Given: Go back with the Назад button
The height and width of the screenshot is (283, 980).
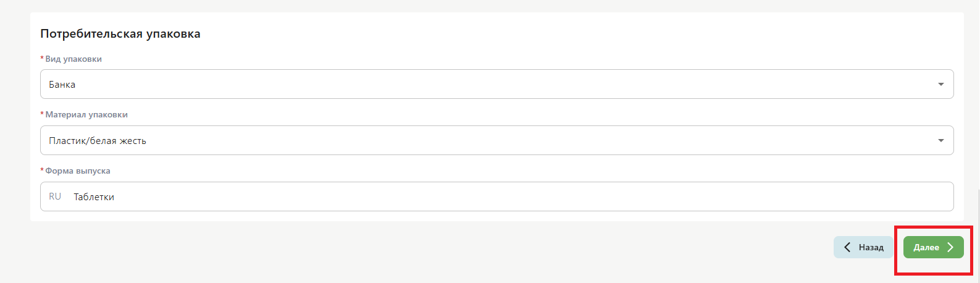Looking at the screenshot, I should 863,247.
